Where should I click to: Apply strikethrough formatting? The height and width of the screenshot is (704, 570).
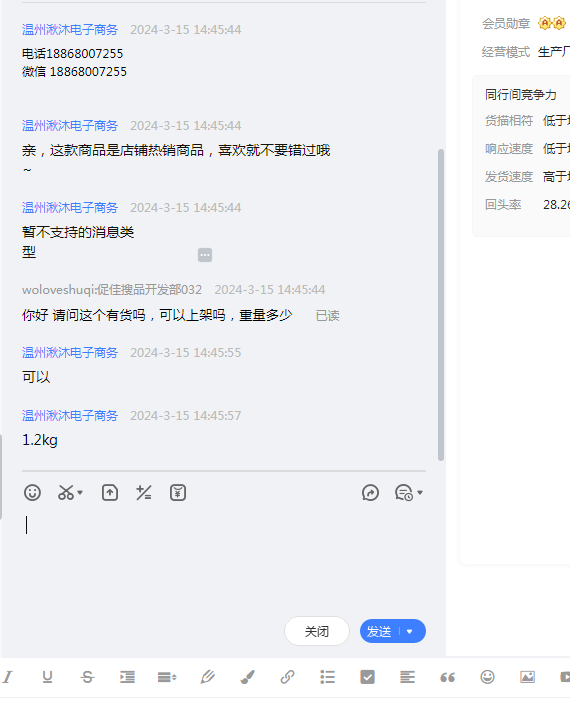(88, 677)
